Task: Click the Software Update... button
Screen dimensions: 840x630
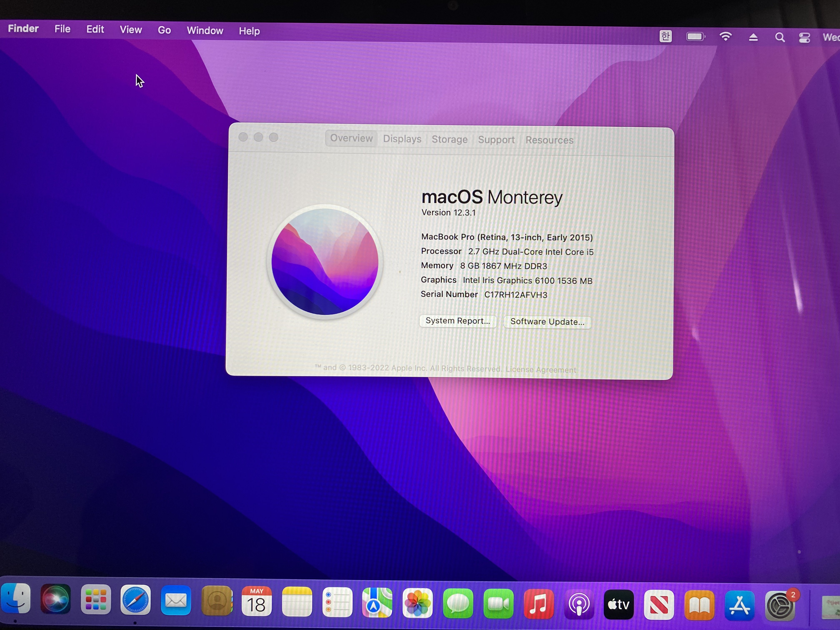Action: click(547, 322)
